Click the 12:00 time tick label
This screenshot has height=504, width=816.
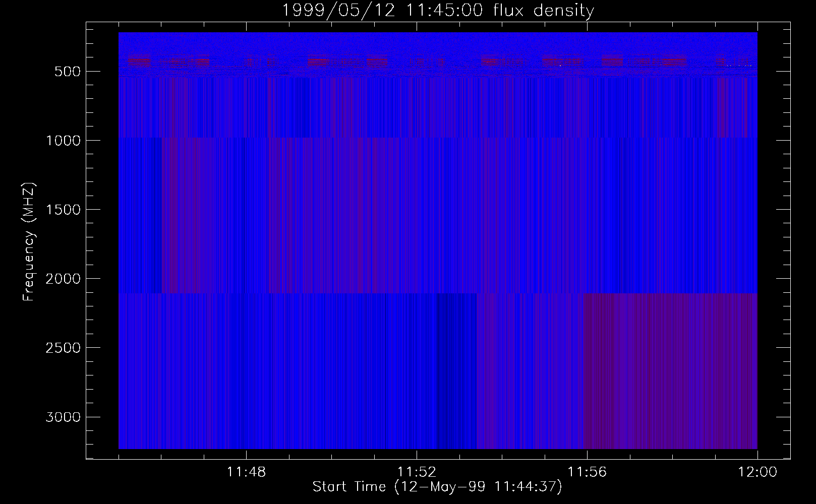coord(757,472)
